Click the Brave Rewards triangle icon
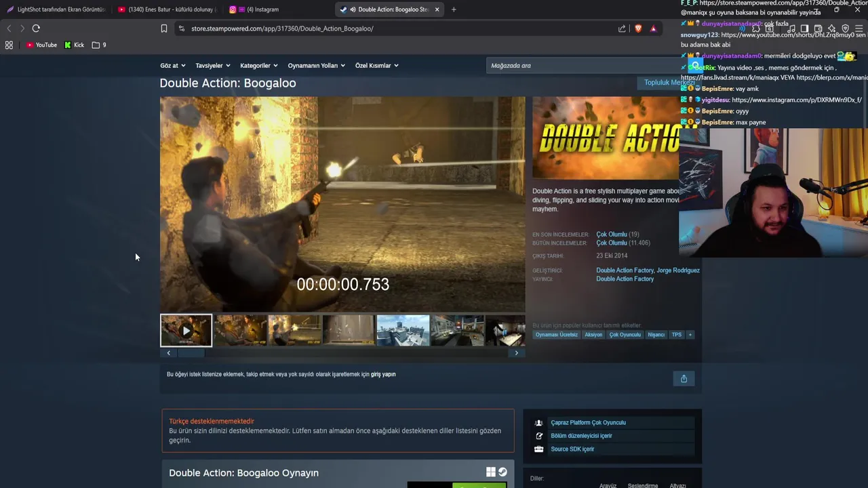The height and width of the screenshot is (488, 868). coord(653,28)
